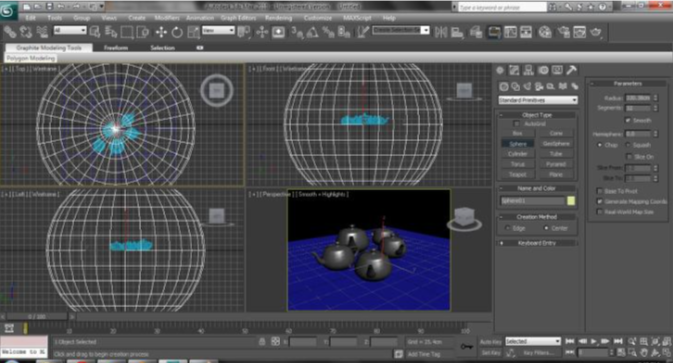Toggle Window/Crossing selection icon
Screen dimensions: 673x363
142,32
